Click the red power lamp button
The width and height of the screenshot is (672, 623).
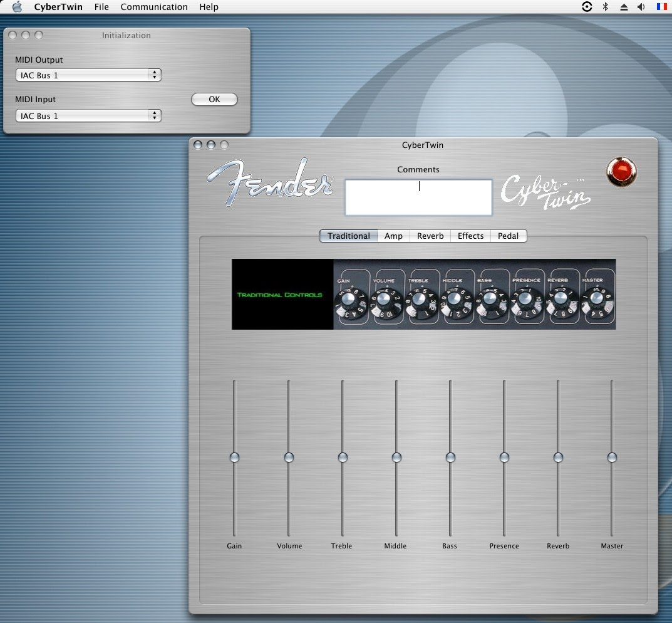(x=621, y=172)
